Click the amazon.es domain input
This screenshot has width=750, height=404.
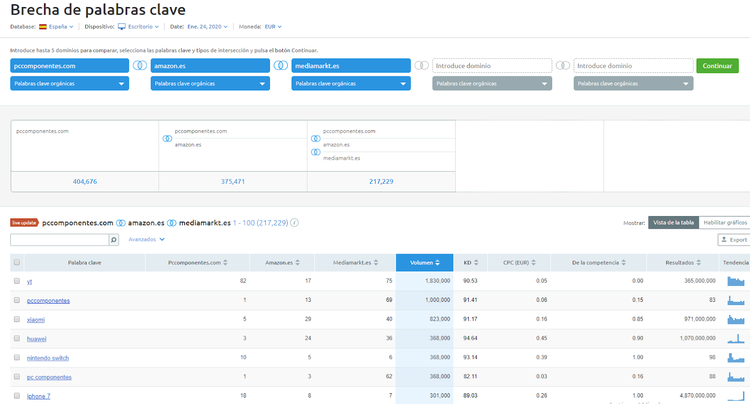(210, 66)
